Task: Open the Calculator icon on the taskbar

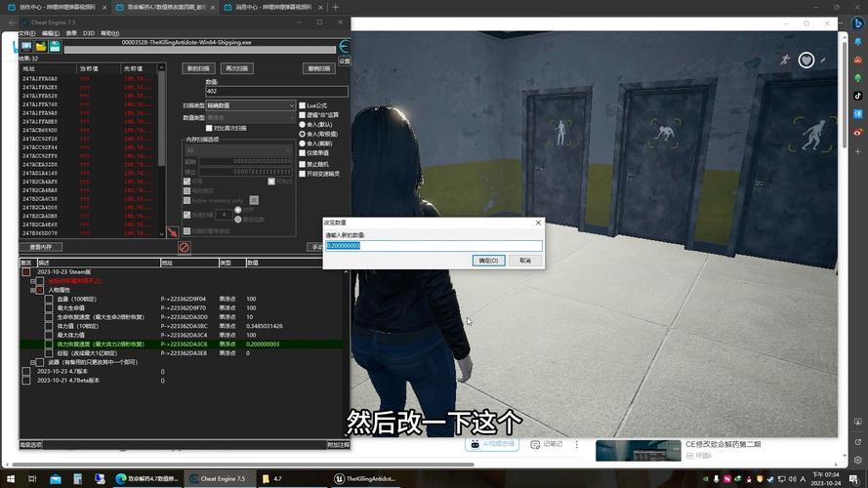Action: point(77,478)
